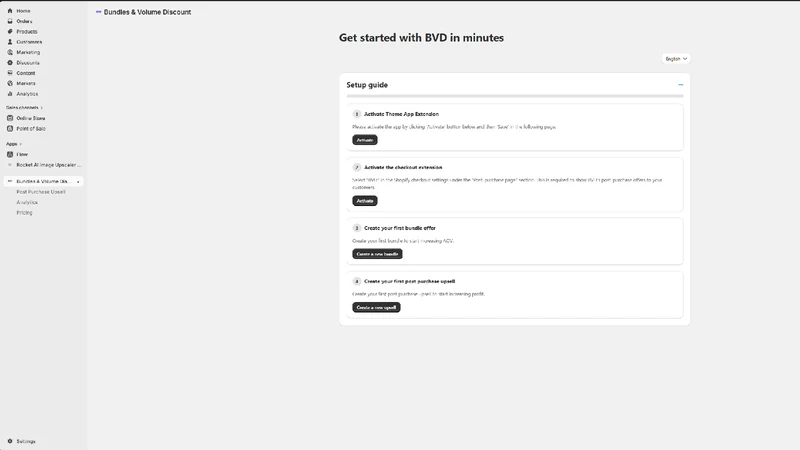This screenshot has height=450, width=800.
Task: Click the BVD logo in page header
Action: (98, 12)
